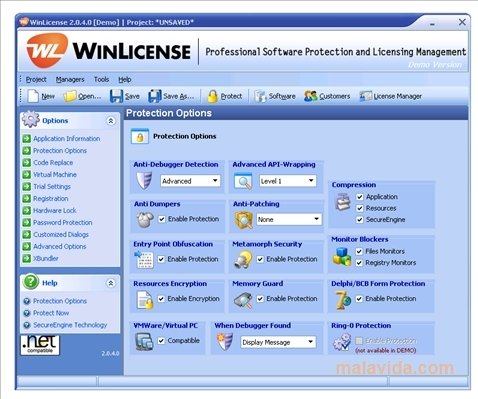Click the New project toolbar icon
The height and width of the screenshot is (399, 478).
point(33,96)
